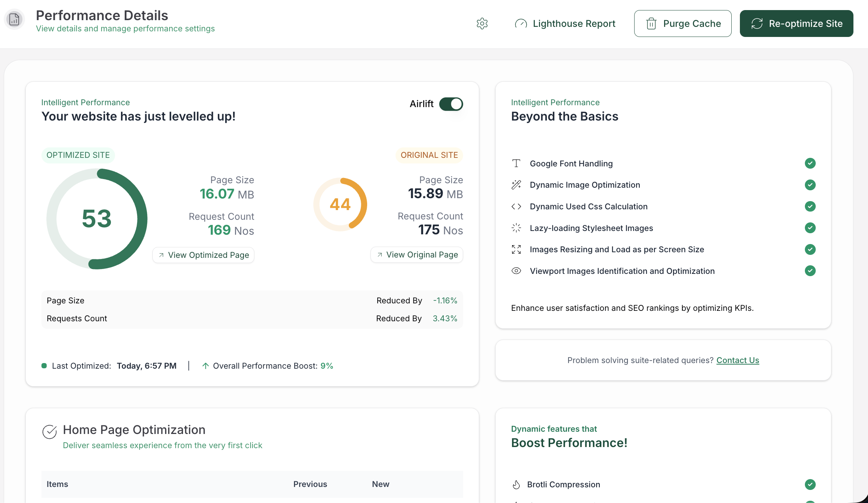Click the New column header
This screenshot has width=868, height=503.
[x=381, y=484]
